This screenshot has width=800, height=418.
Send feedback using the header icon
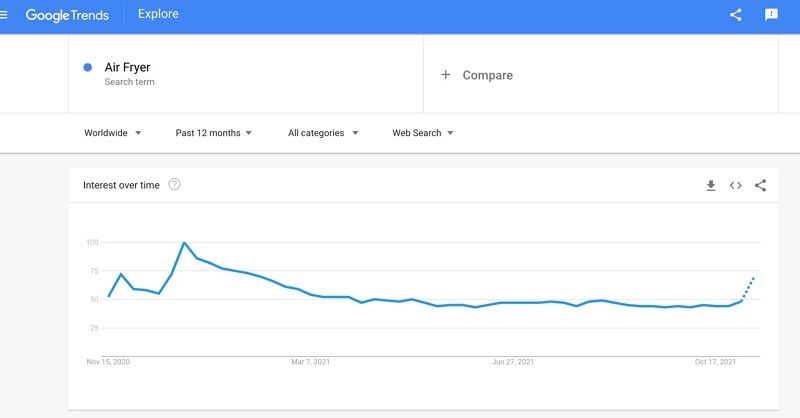[771, 15]
